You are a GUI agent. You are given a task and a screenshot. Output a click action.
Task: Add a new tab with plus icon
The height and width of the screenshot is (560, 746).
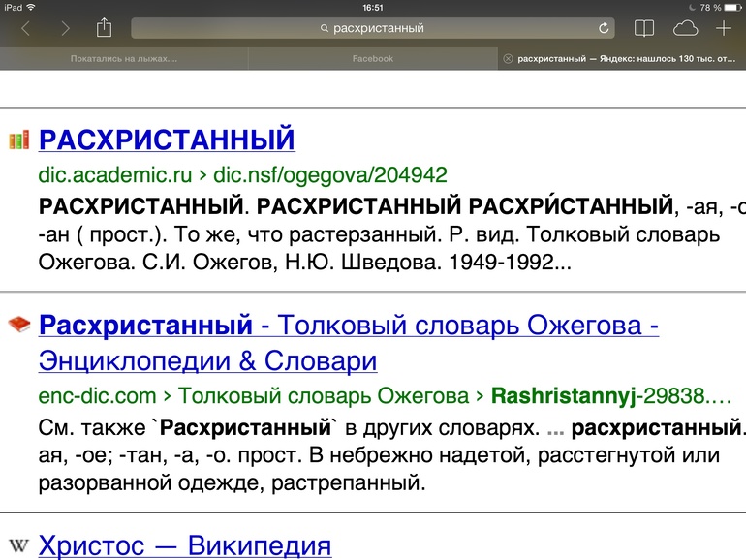point(724,28)
